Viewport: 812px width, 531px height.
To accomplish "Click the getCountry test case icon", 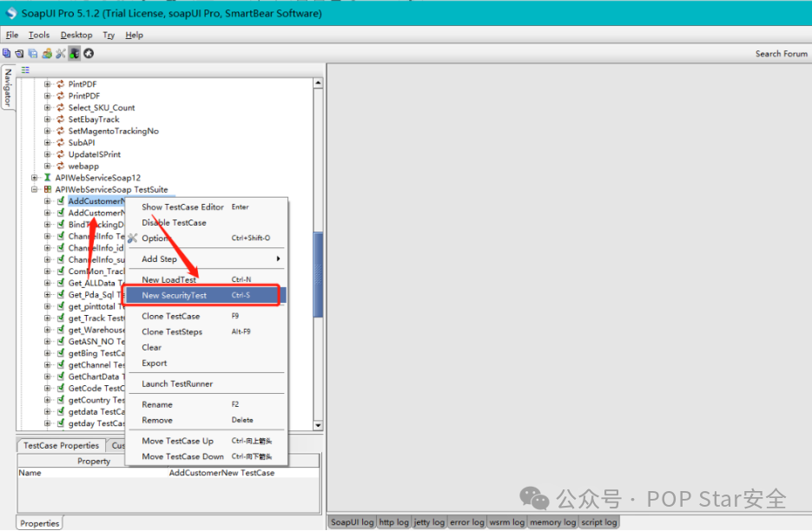I will [x=61, y=400].
